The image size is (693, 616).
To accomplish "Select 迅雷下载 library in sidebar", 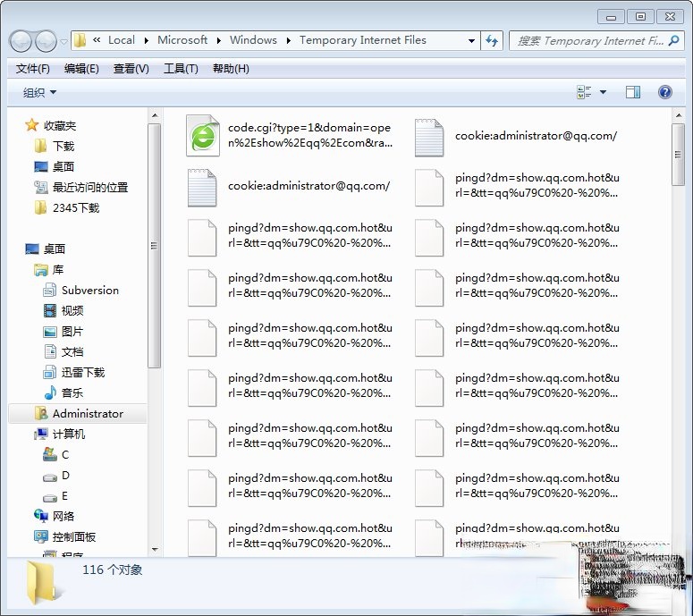I will click(x=74, y=372).
